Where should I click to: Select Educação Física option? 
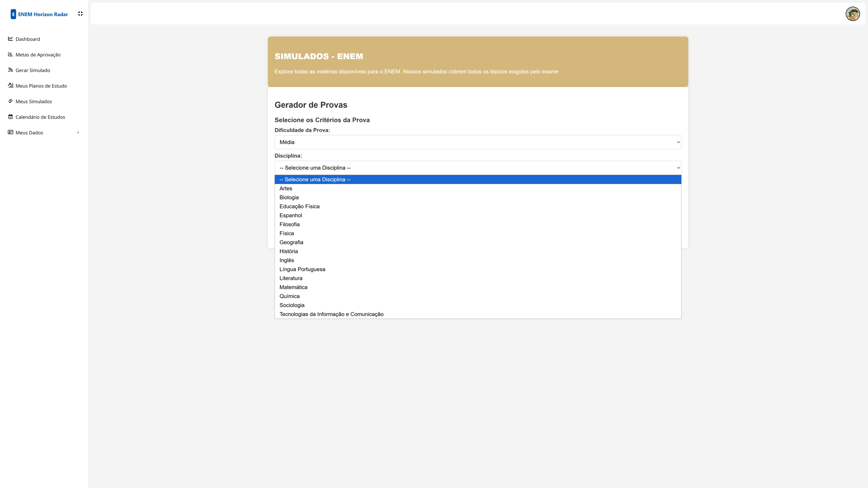(478, 206)
